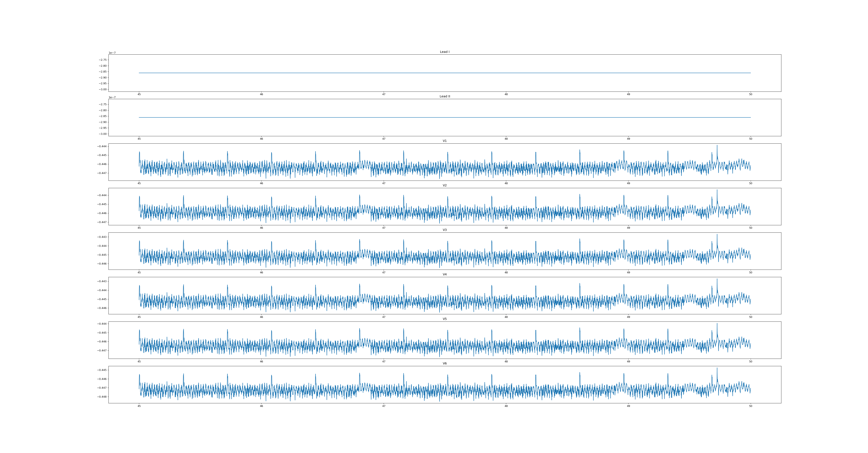Click y-axis tick −0.443 on V3 plot
The height and width of the screenshot is (453, 868).
102,237
